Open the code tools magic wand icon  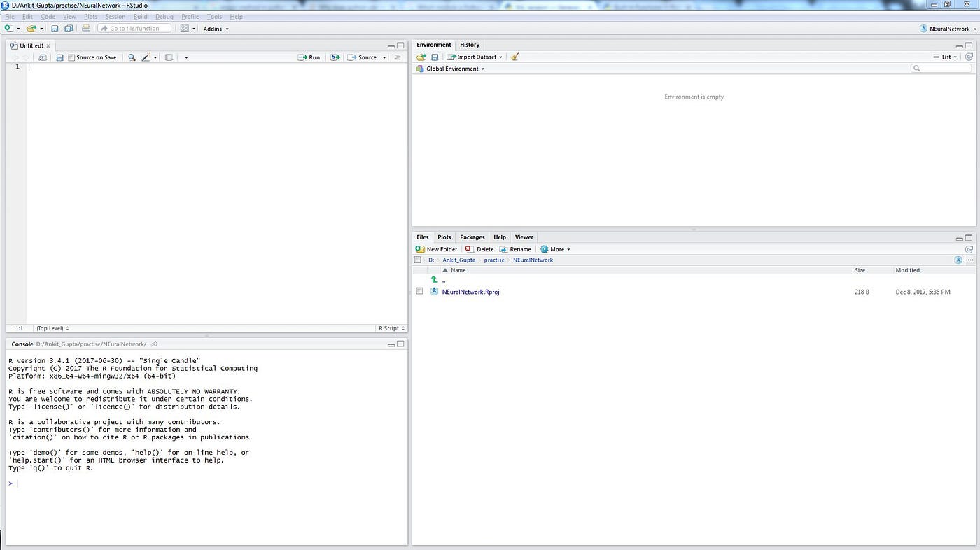pos(146,57)
